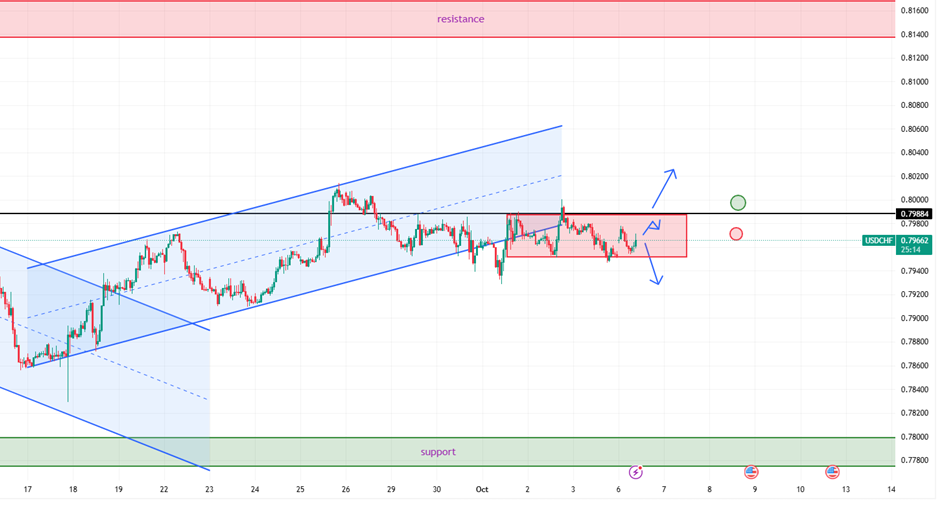The height and width of the screenshot is (506, 942).
Task: Click the USDCHF symbol price label
Action: (878, 240)
